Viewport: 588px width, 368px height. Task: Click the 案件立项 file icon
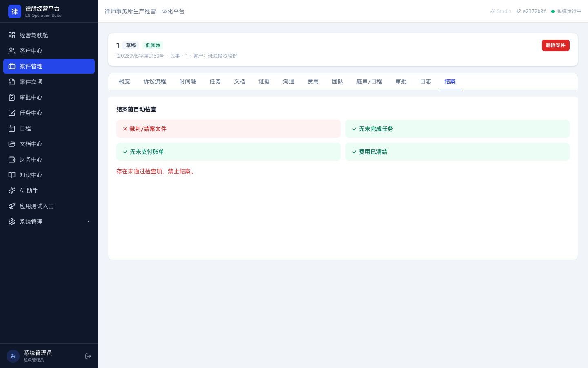12,82
